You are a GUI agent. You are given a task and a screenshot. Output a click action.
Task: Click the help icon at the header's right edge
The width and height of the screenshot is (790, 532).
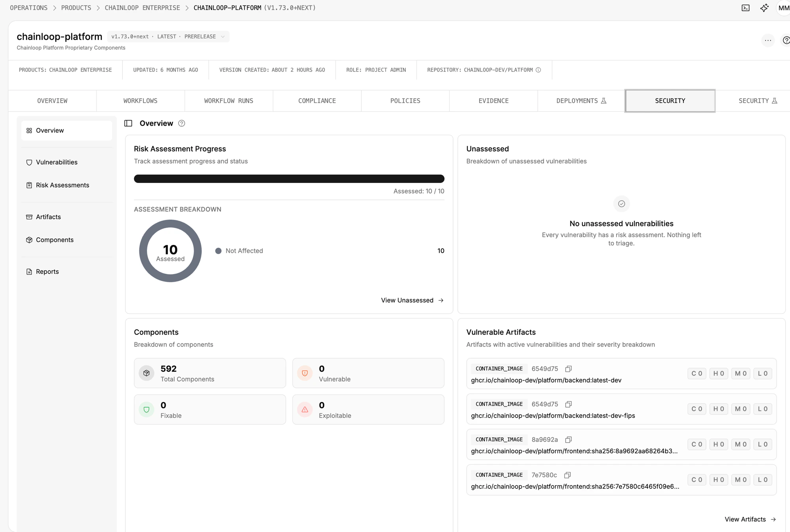[786, 40]
